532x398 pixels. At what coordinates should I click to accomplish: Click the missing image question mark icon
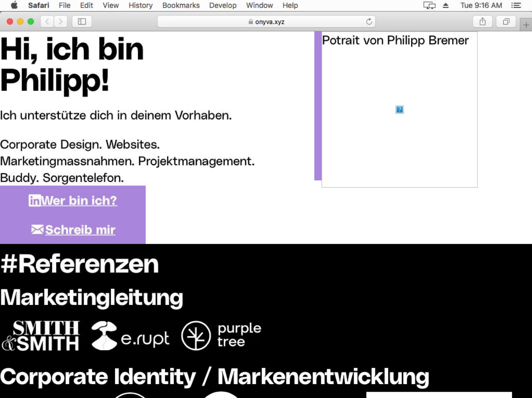[400, 110]
